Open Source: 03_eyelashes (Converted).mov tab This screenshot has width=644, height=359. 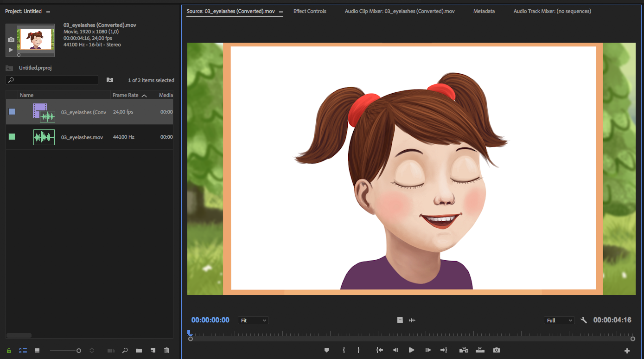230,11
